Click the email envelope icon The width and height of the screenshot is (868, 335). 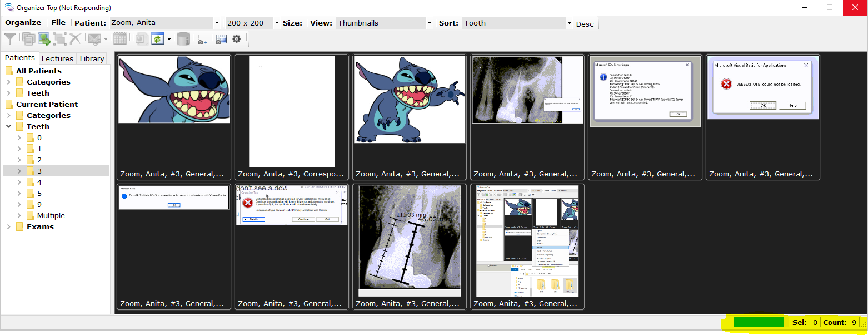94,39
